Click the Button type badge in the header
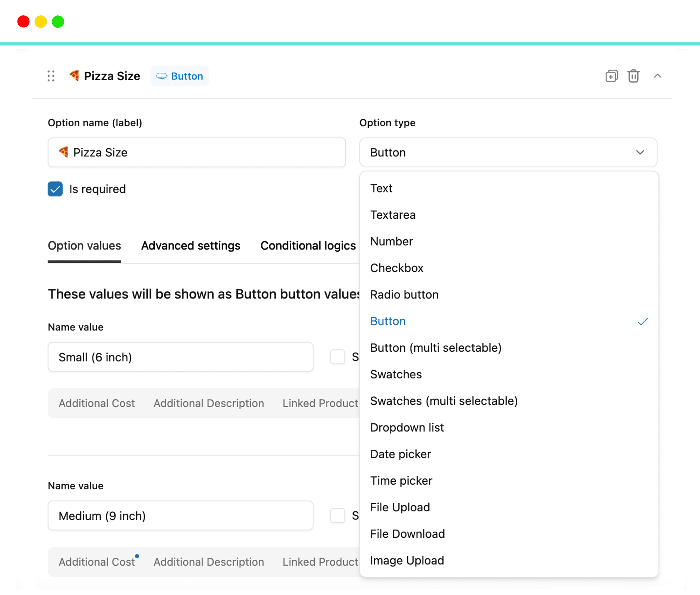 coord(180,76)
